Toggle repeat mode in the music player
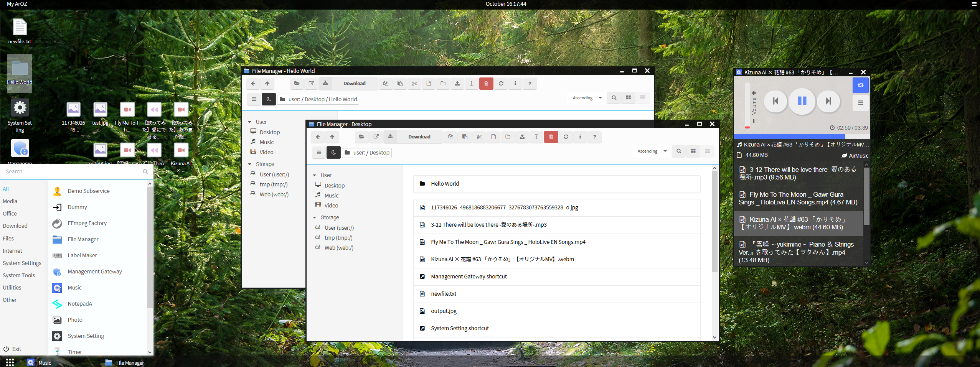 860,86
